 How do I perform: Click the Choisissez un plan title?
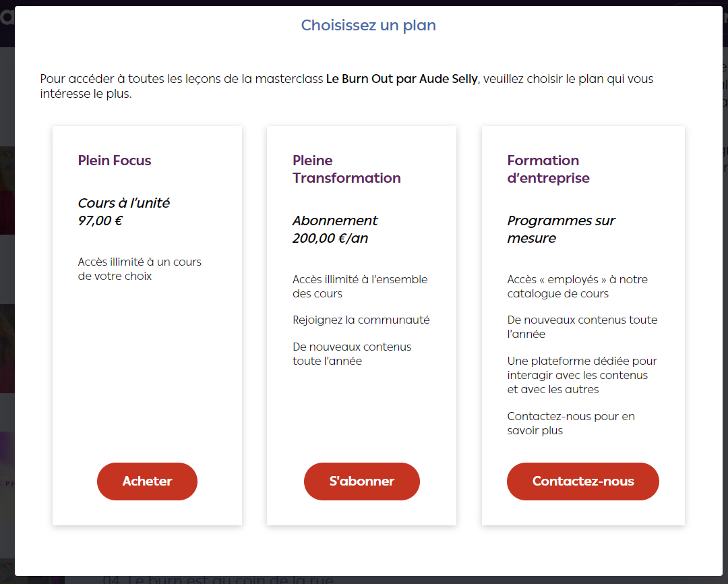(x=368, y=25)
